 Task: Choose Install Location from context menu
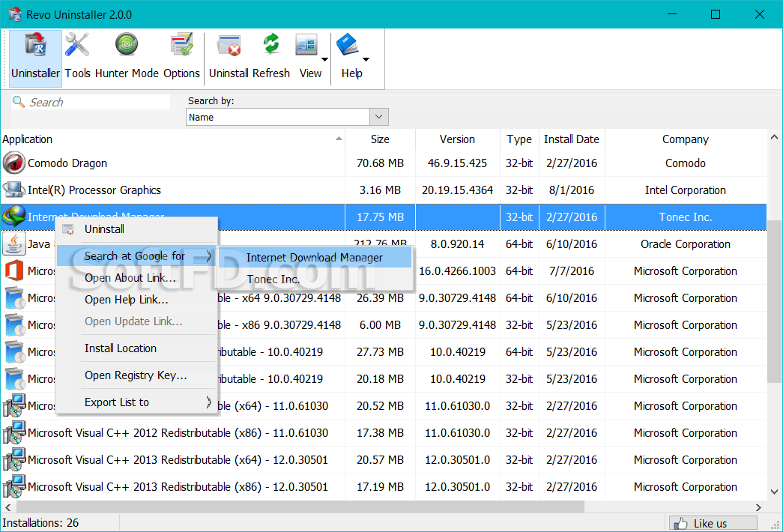[137, 348]
